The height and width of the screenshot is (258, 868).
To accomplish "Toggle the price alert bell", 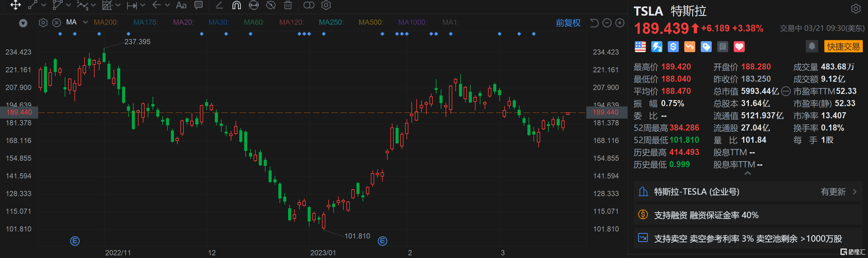I will point(812,46).
